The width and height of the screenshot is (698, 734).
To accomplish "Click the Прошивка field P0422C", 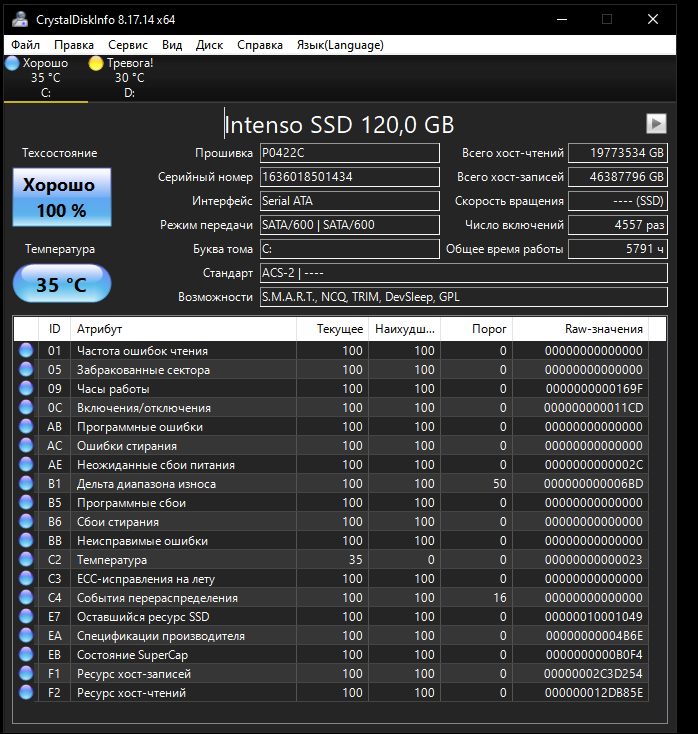I will pyautogui.click(x=350, y=153).
